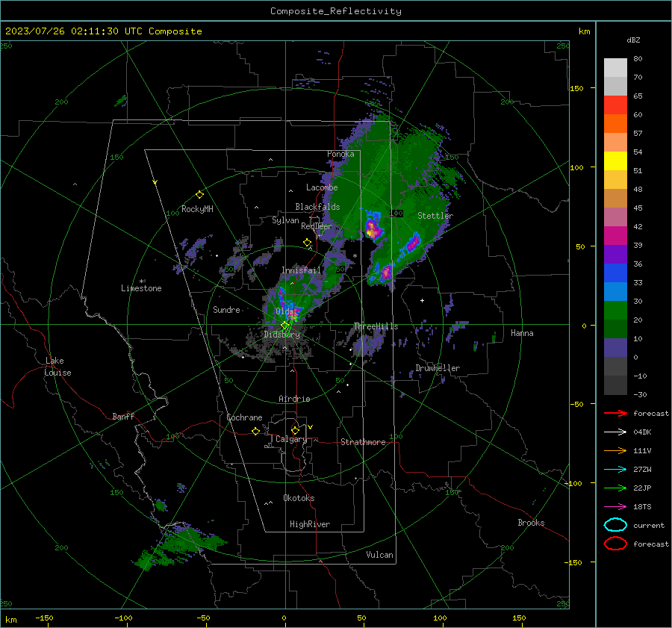672x628 pixels.
Task: Click the Limestone label
Action: (141, 288)
